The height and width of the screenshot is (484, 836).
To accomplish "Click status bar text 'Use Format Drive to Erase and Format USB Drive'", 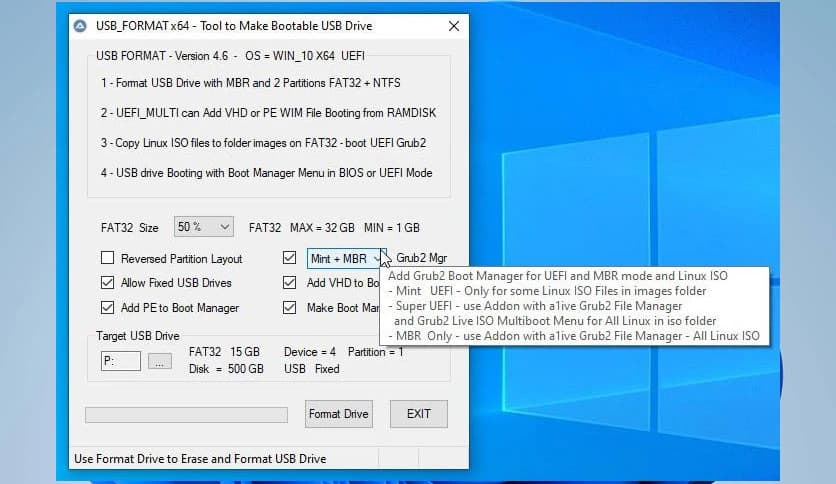I will click(200, 459).
